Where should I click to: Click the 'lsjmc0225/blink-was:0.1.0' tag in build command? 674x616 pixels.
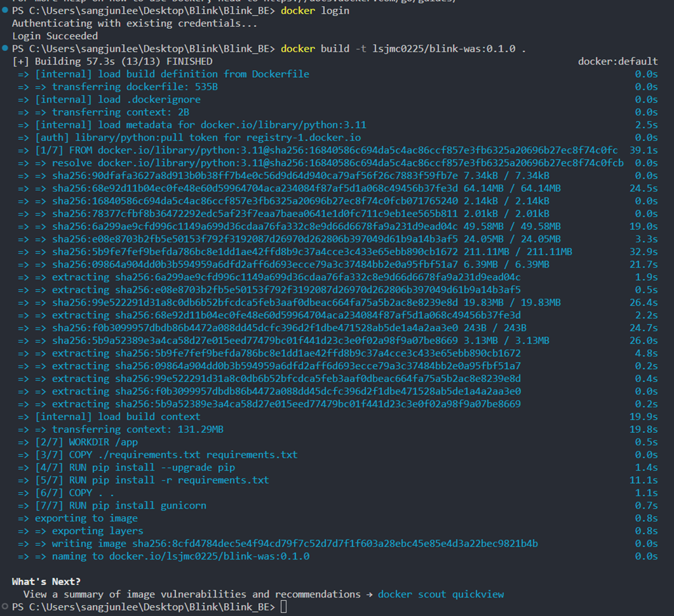click(x=443, y=49)
